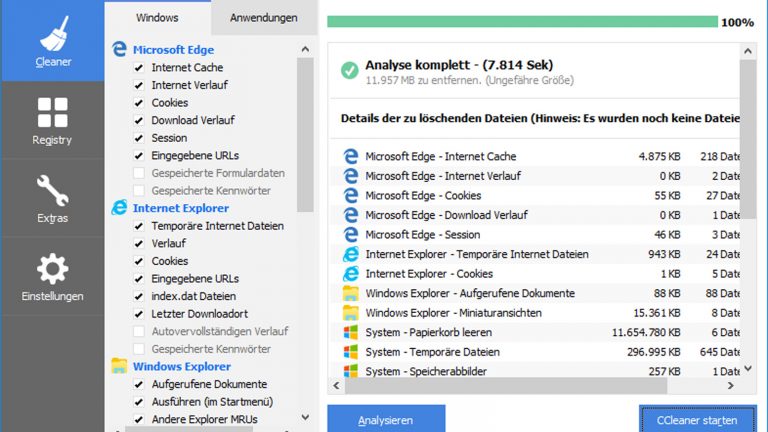Viewport: 768px width, 432px height.
Task: Select the Microsoft Edge category heading
Action: [173, 49]
